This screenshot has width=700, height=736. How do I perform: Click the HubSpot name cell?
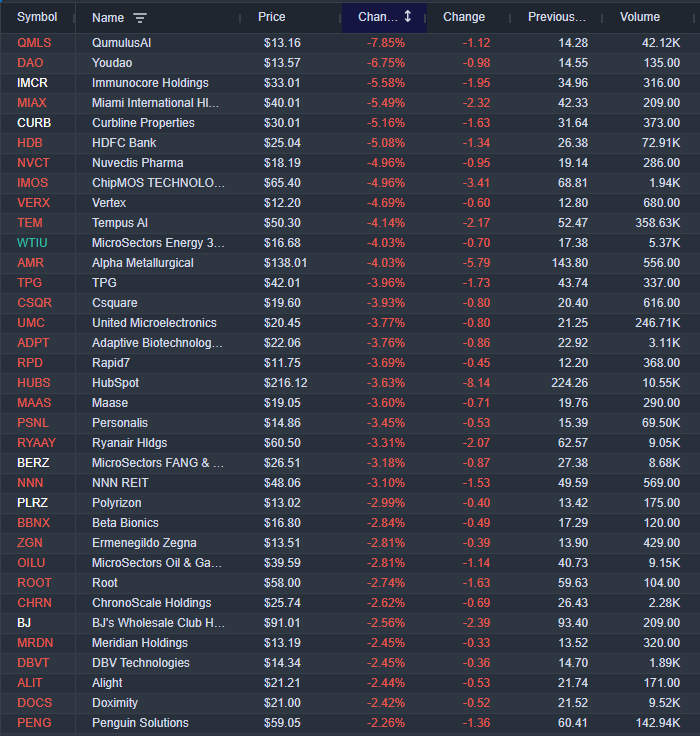115,383
